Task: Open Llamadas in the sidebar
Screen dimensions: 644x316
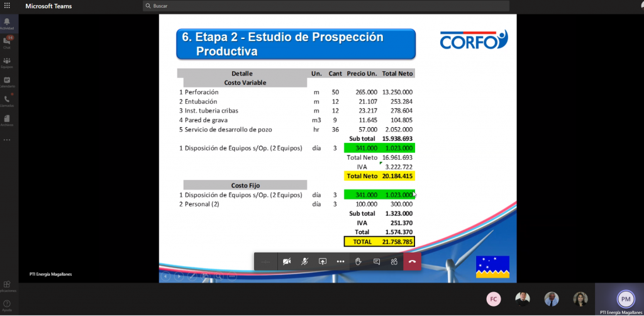Action: (x=8, y=101)
